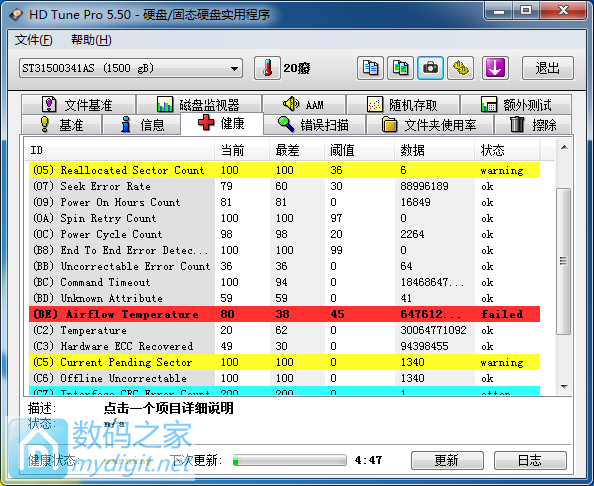
Task: Click the 退出 button
Action: point(548,68)
